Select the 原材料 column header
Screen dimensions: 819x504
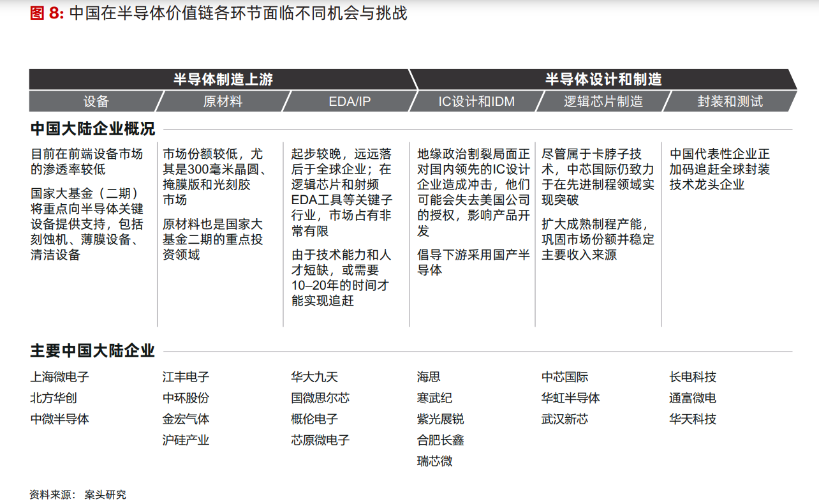pos(223,101)
